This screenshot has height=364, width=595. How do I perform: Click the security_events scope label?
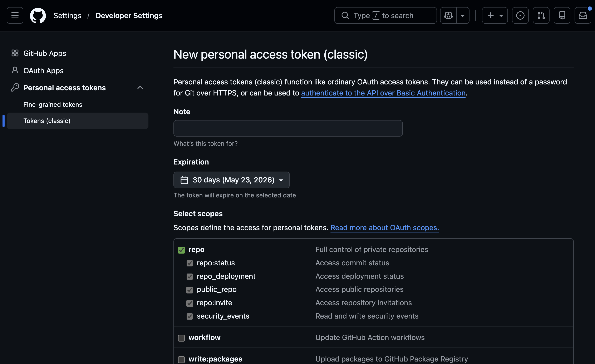[x=223, y=316]
